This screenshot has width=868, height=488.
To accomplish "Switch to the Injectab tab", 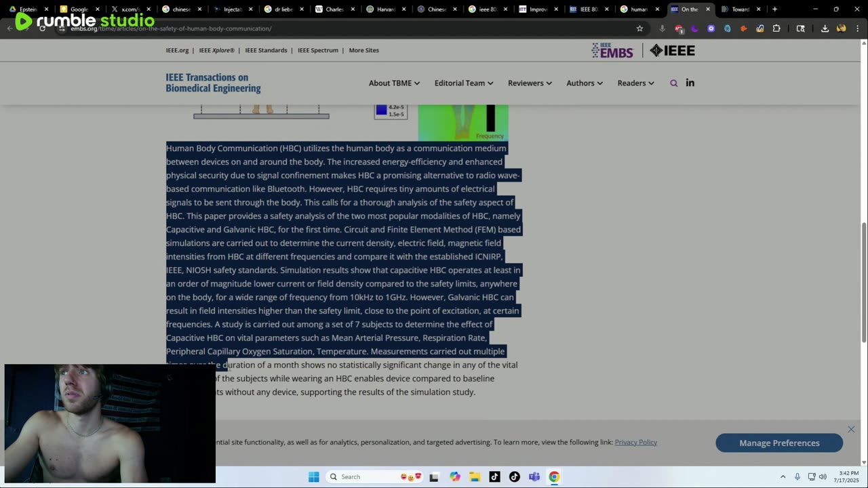I will pyautogui.click(x=231, y=9).
